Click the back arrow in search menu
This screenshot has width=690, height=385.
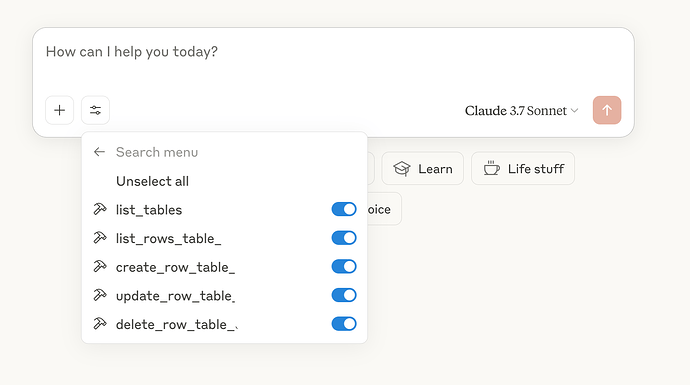pos(99,152)
